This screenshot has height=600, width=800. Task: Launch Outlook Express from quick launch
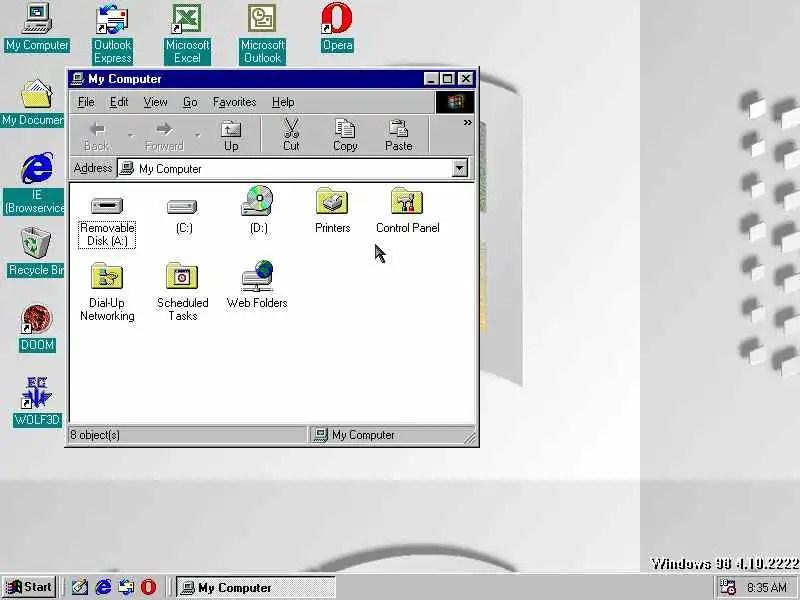click(x=126, y=587)
